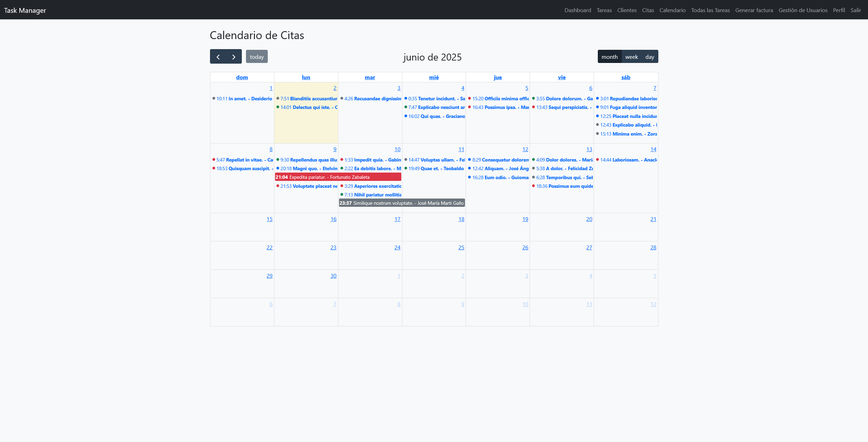Open the 18:53 Quisquam suscipit event
This screenshot has width=868, height=442.
click(x=242, y=168)
